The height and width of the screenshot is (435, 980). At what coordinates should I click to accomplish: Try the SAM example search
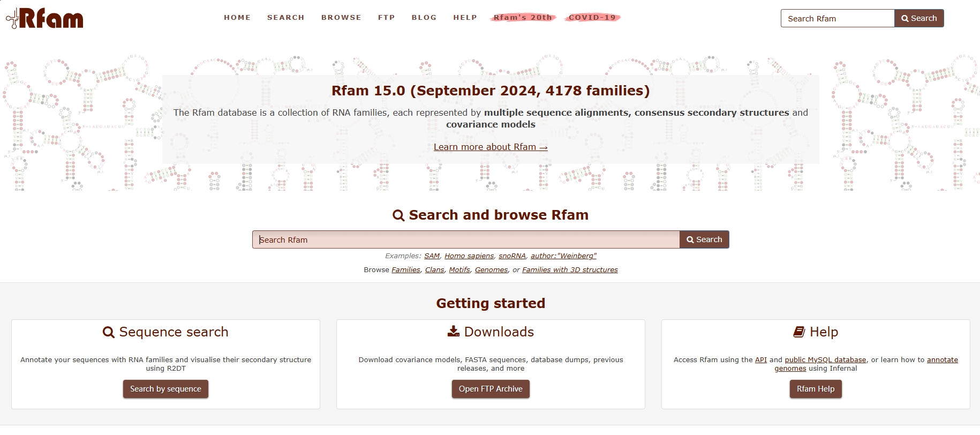coord(432,256)
